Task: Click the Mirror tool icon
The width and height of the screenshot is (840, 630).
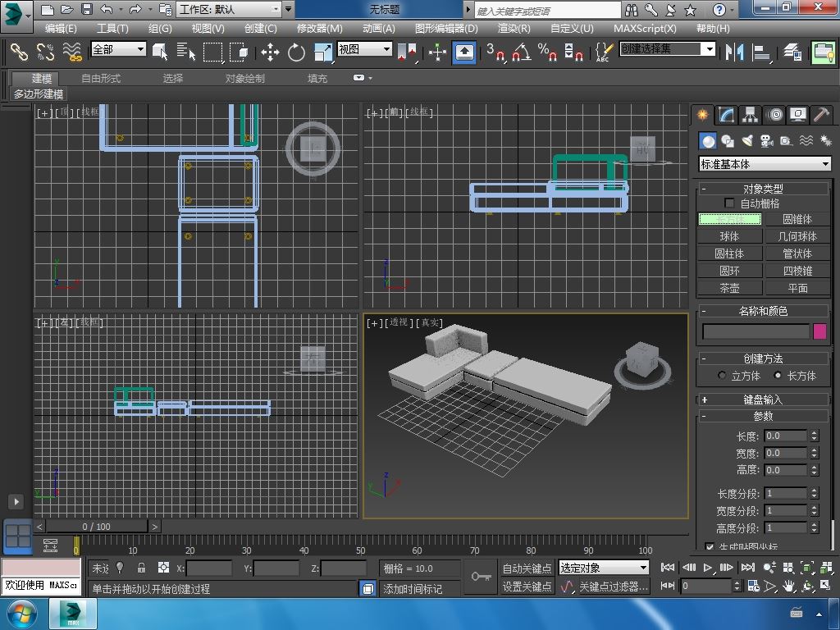Action: point(733,52)
